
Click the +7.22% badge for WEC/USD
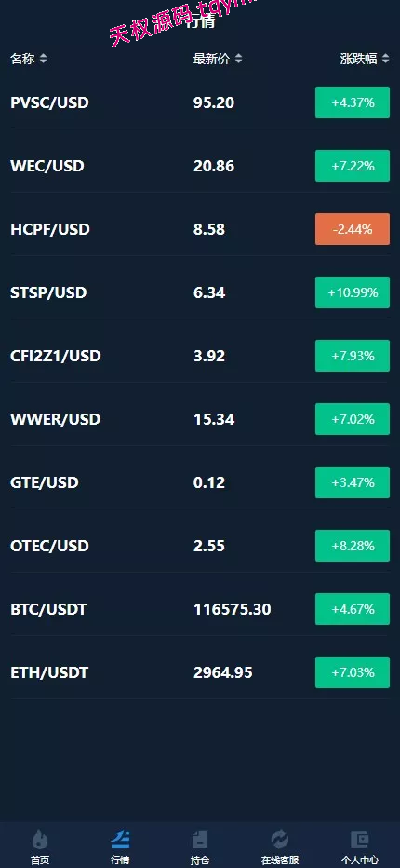(353, 166)
